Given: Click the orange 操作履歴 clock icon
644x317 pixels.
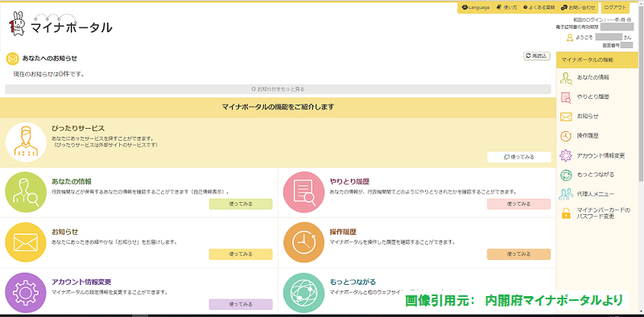Looking at the screenshot, I should [304, 242].
